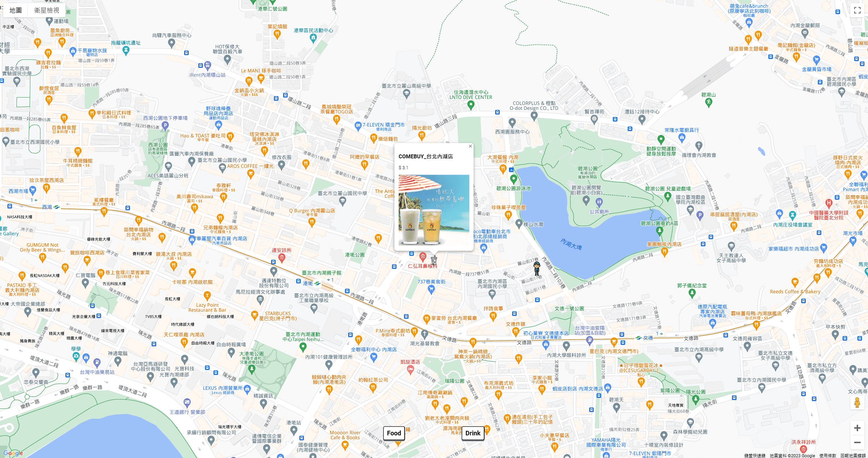Click 大港墘公園 park marker
The image size is (868, 458).
pyautogui.click(x=252, y=369)
